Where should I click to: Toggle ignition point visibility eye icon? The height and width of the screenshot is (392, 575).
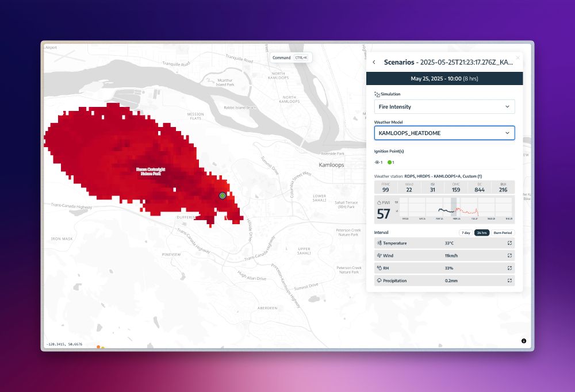click(377, 163)
